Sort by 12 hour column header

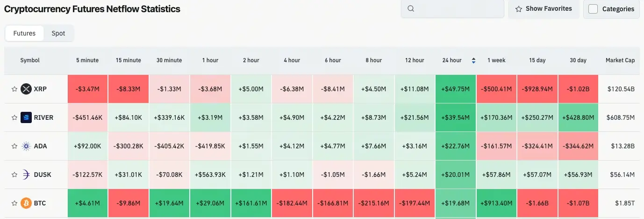coord(415,60)
